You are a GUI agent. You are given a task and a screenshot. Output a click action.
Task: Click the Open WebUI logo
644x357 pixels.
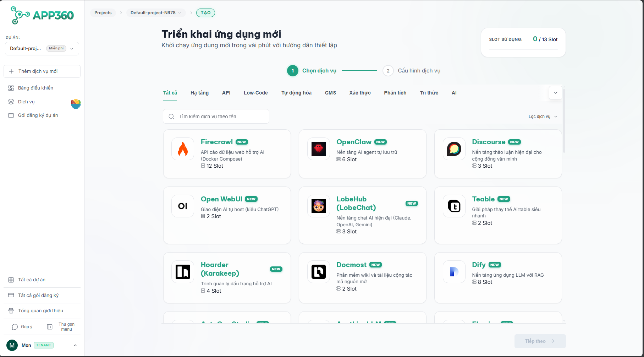pos(182,206)
